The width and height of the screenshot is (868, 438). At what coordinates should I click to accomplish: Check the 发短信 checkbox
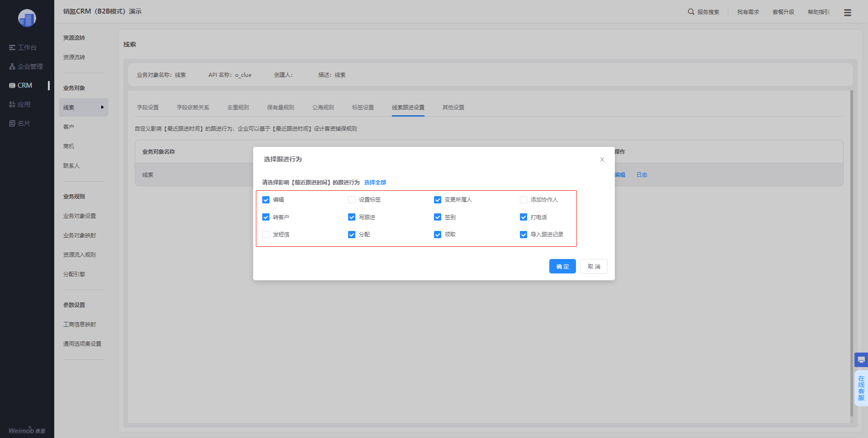pos(266,235)
